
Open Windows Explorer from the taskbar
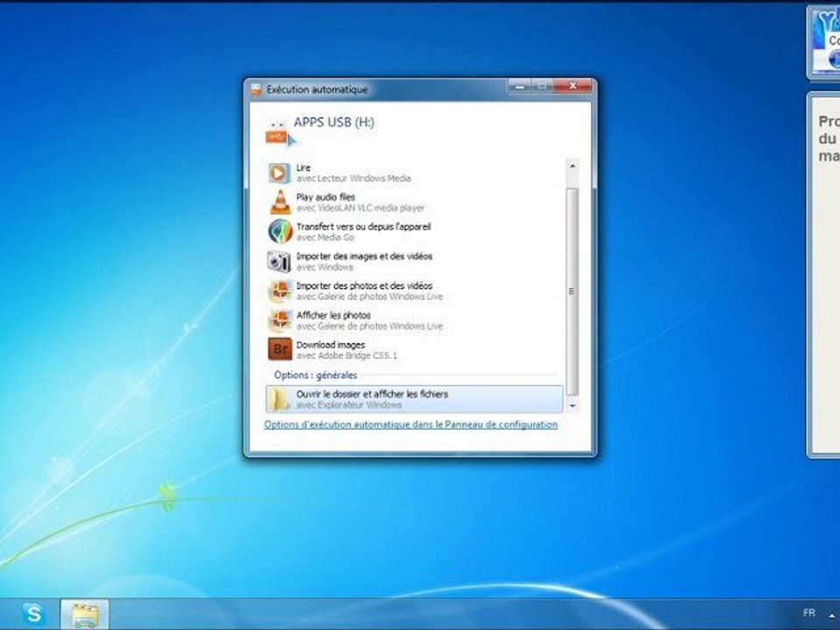coord(85,614)
